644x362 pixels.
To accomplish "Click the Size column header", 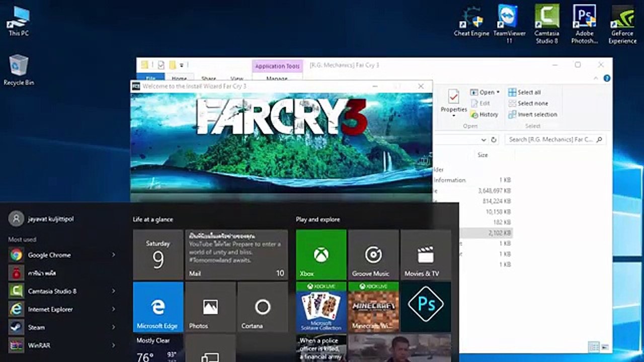I will coord(482,155).
